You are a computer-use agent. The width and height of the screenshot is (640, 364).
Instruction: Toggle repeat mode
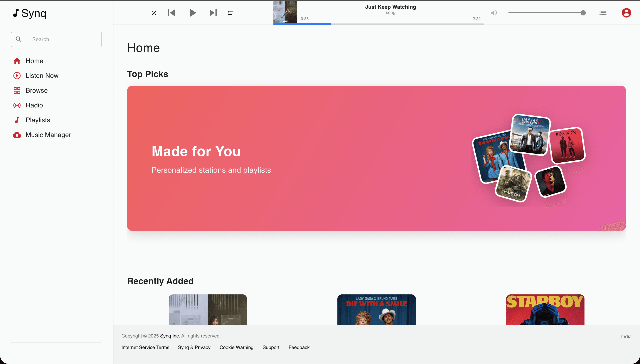[230, 13]
